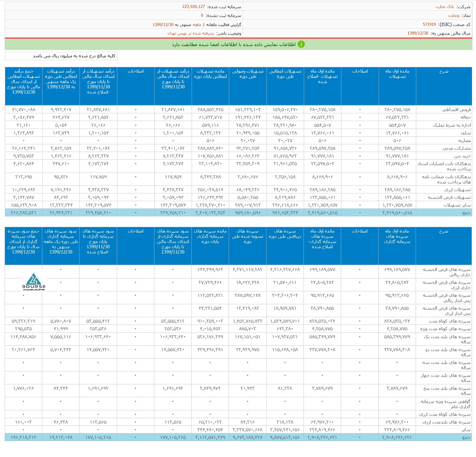This screenshot has height=457, width=476.
Task: Click the row label 'تسهیلات ارزي'
Action: 458,190
